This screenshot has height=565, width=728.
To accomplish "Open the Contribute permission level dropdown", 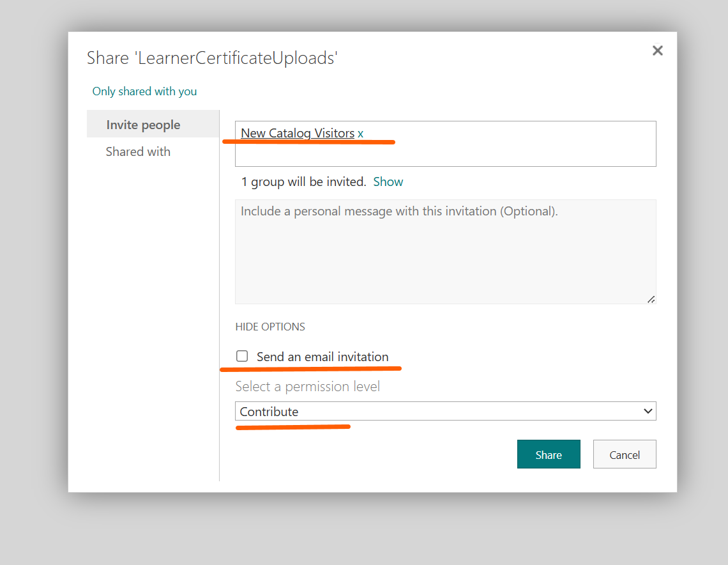I will 445,411.
